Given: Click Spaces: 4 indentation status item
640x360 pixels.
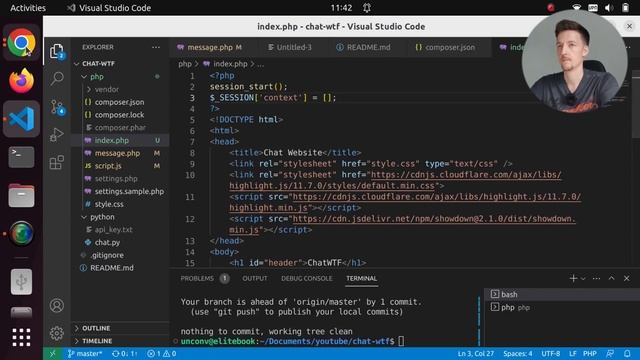Looking at the screenshot, I should (518, 353).
